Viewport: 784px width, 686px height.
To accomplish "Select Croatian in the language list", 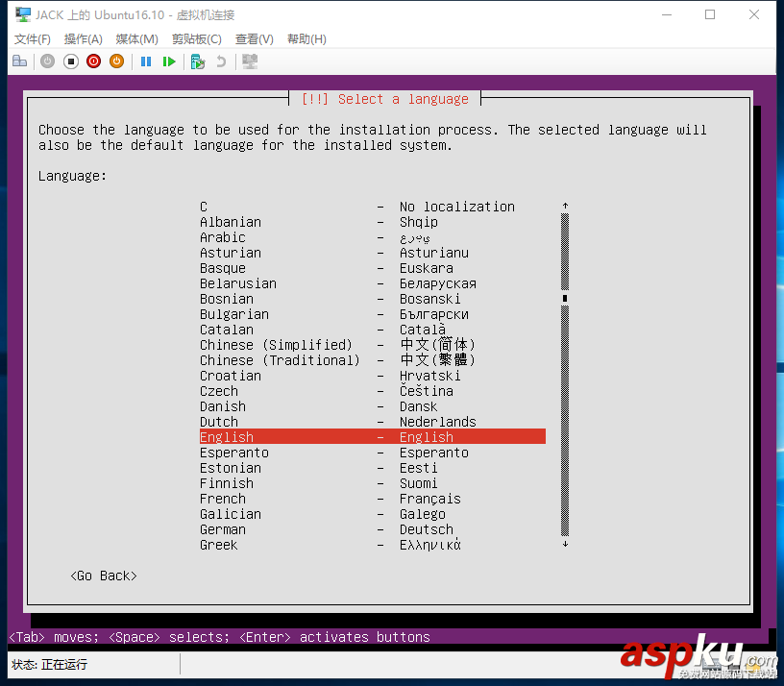I will click(373, 376).
